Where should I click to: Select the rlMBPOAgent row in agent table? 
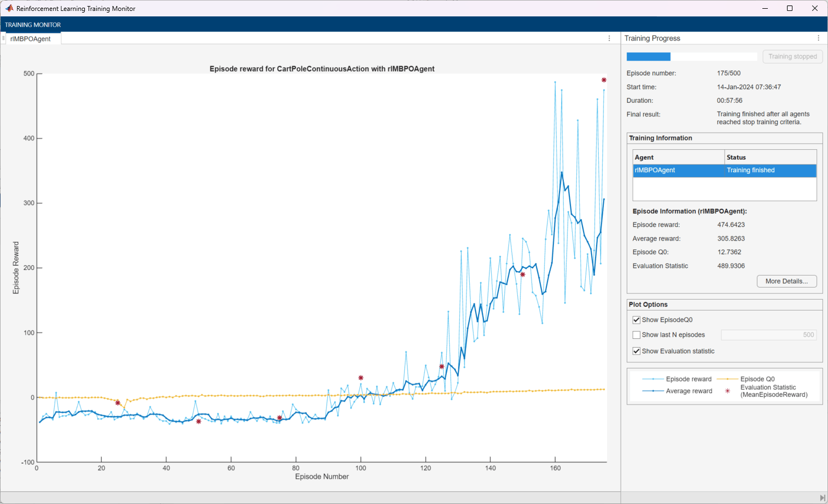click(725, 171)
